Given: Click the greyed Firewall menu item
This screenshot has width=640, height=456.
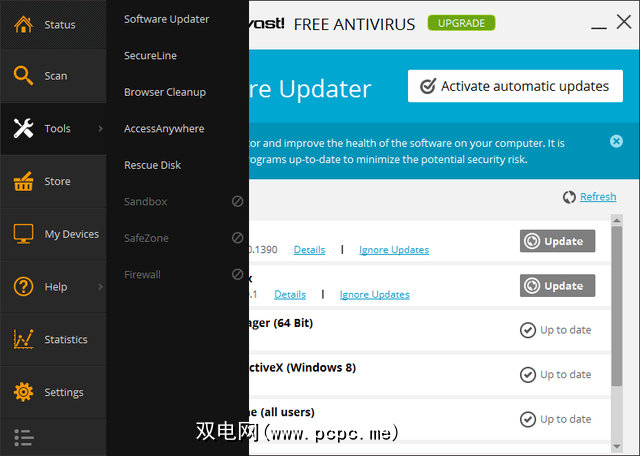Looking at the screenshot, I should pyautogui.click(x=142, y=274).
